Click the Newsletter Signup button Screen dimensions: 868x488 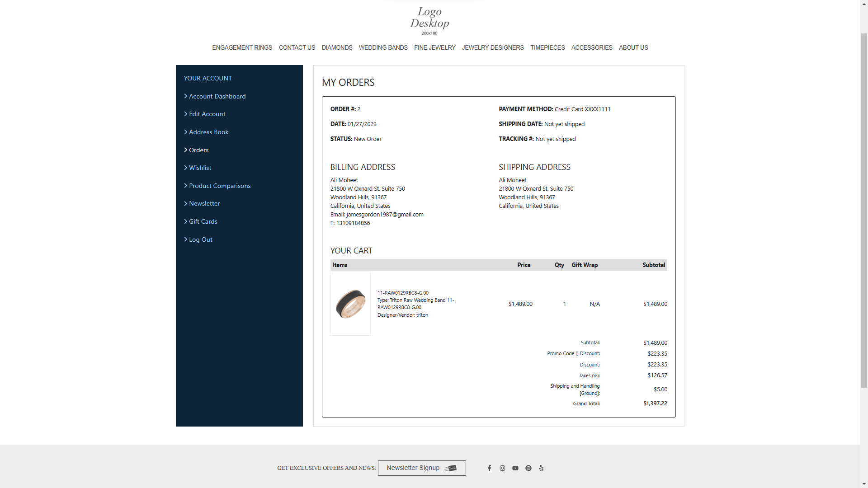(421, 468)
